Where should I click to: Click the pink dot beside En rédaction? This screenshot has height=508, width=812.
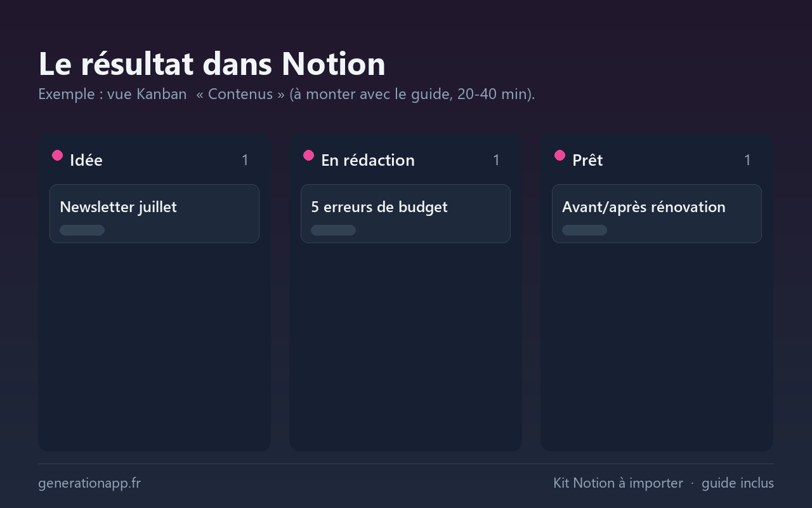[x=308, y=155]
